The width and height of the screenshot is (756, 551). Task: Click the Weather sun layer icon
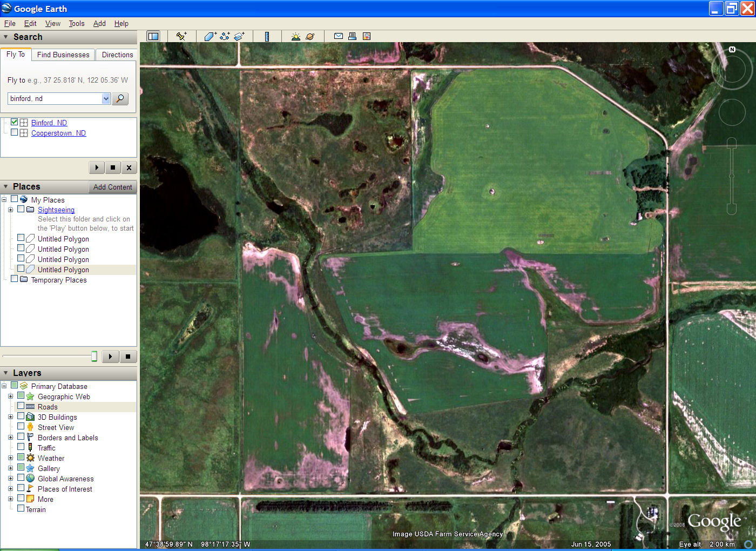click(30, 458)
